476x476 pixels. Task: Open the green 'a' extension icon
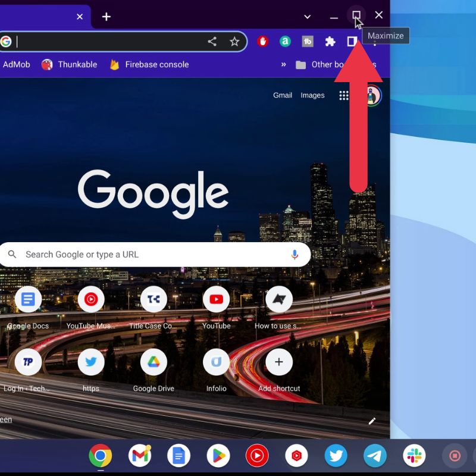[285, 41]
